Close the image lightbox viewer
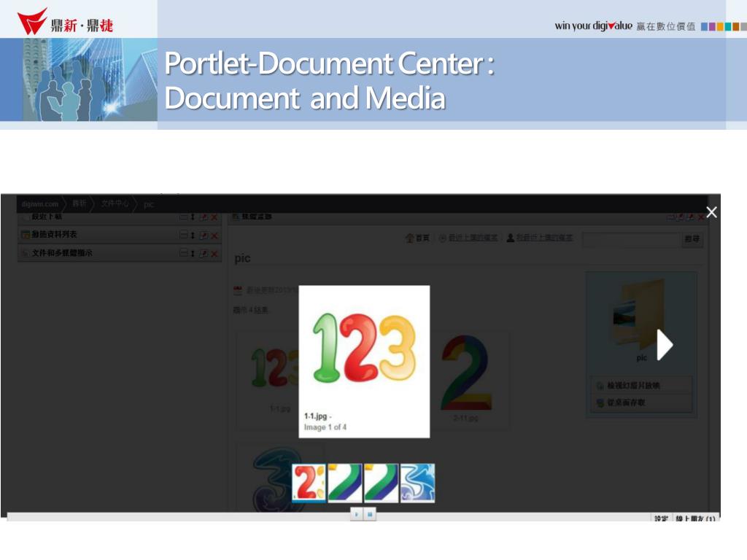 711,212
